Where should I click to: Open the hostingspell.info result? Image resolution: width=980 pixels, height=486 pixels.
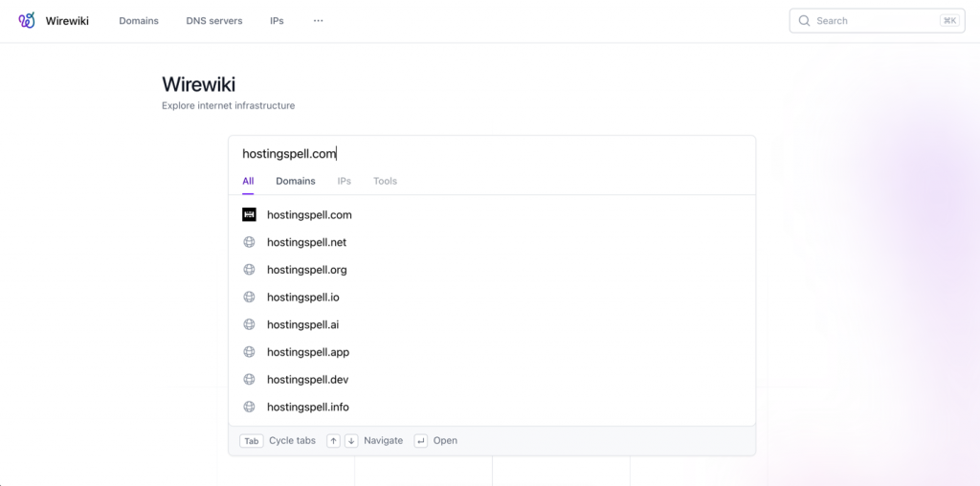pos(492,407)
